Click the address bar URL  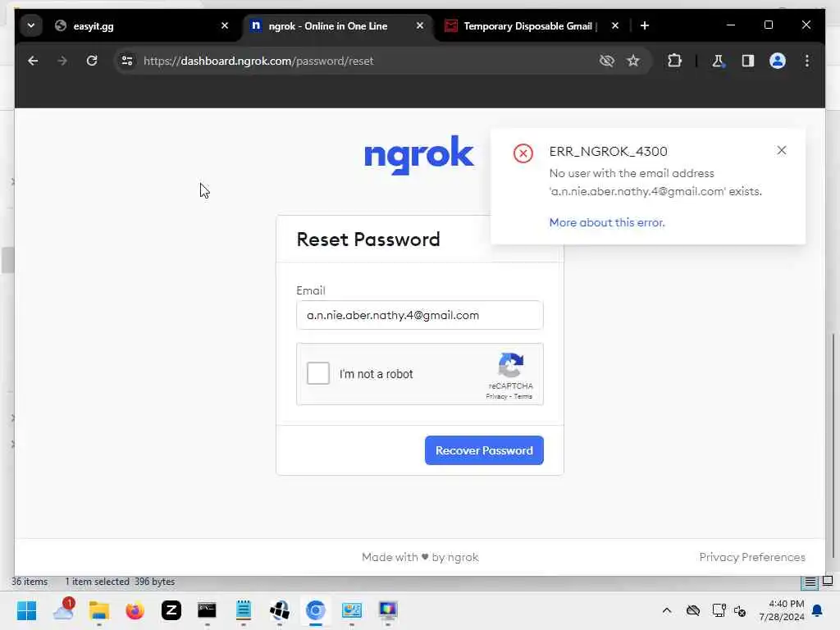pos(258,61)
